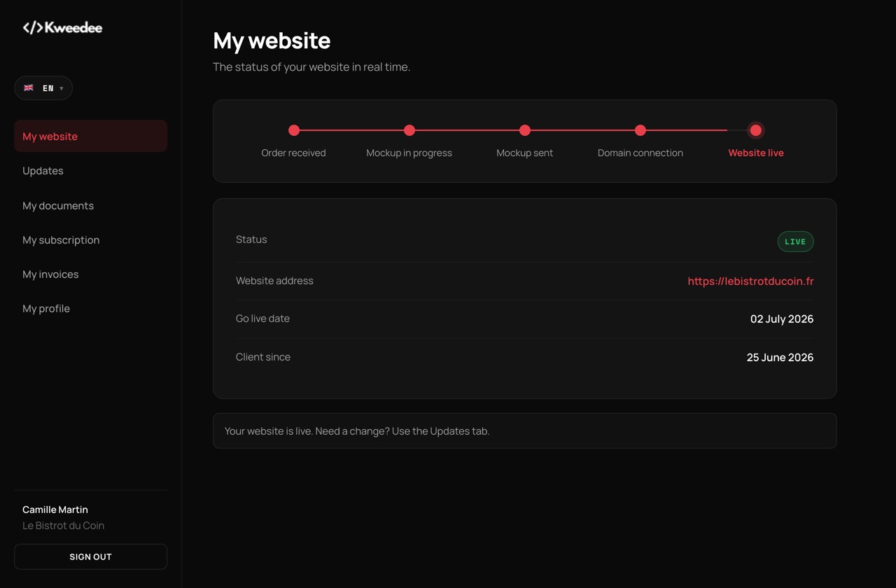Select My website in sidebar
896x588 pixels.
pyautogui.click(x=90, y=136)
